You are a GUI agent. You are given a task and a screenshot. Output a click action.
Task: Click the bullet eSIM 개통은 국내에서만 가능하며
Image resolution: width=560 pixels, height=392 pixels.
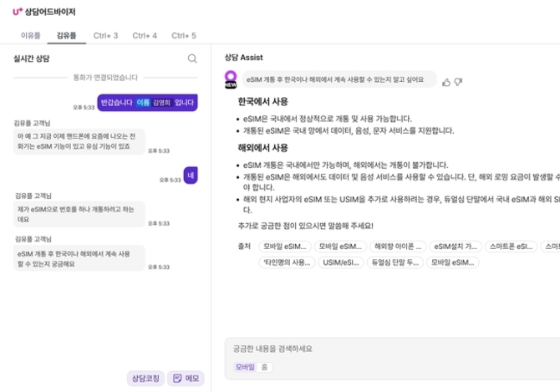tap(346, 165)
